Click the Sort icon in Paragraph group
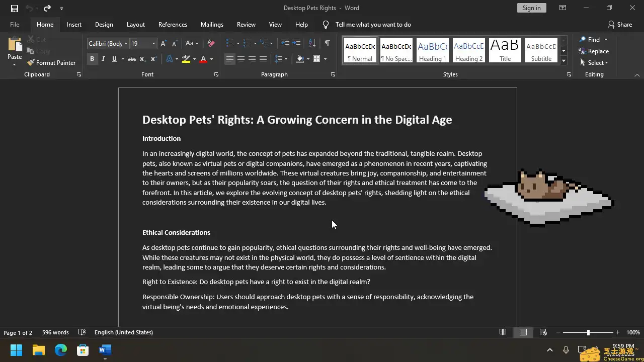Screen dimensions: 644x362 pyautogui.click(x=312, y=44)
